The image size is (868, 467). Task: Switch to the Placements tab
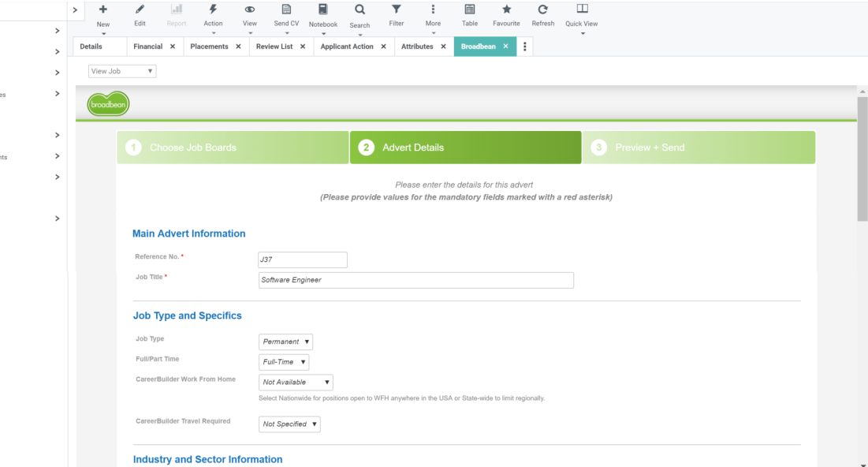[x=209, y=47]
